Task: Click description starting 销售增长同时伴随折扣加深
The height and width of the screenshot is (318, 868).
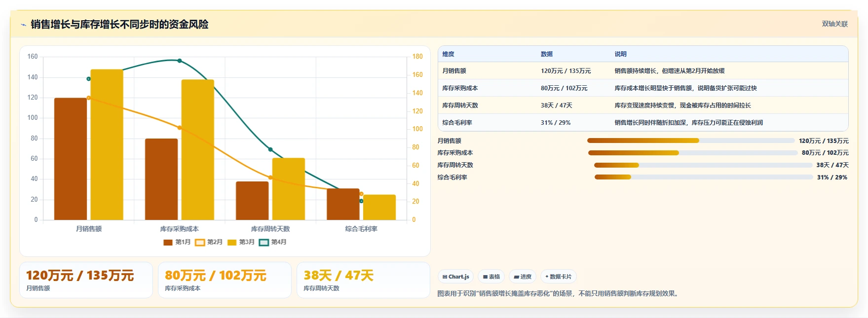Action: click(688, 123)
